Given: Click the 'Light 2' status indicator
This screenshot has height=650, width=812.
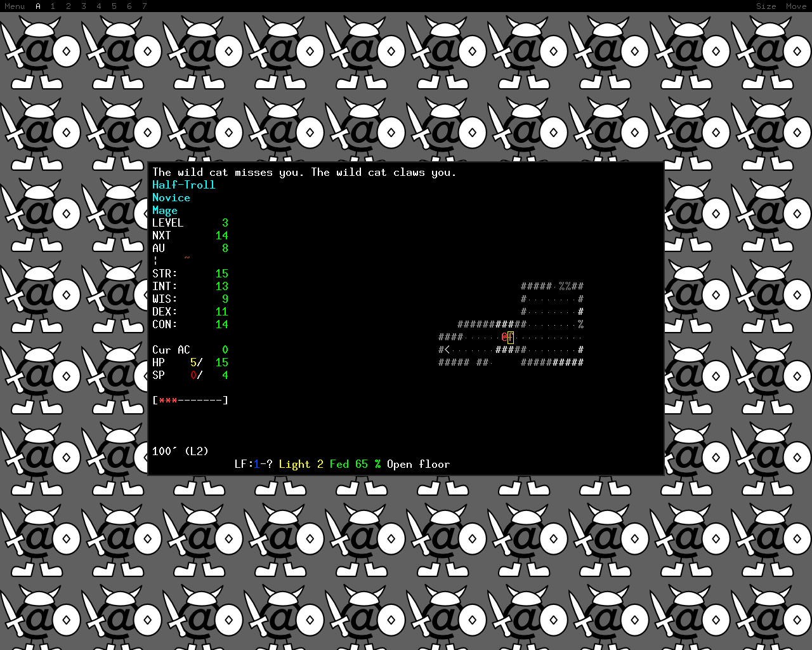Looking at the screenshot, I should pyautogui.click(x=301, y=464).
